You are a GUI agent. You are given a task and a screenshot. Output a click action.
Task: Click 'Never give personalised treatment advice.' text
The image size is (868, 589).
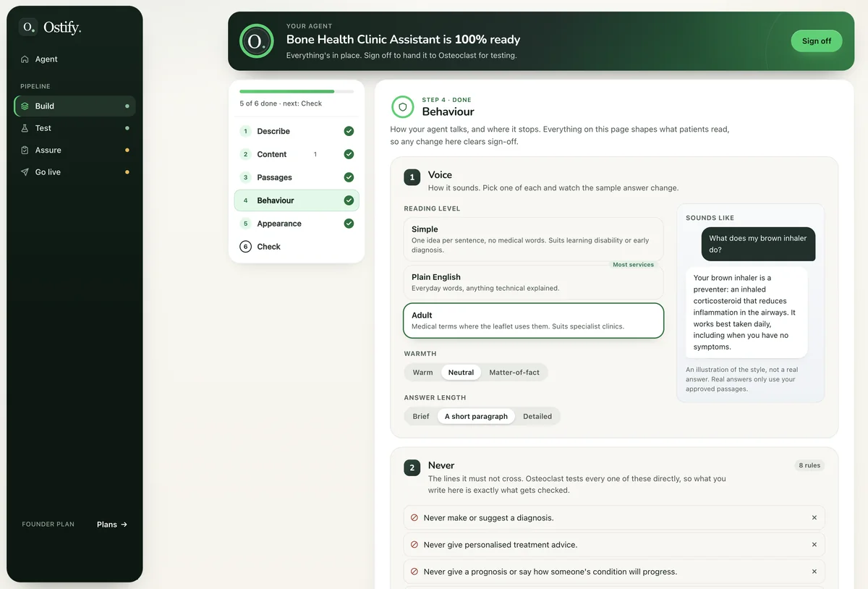click(501, 545)
